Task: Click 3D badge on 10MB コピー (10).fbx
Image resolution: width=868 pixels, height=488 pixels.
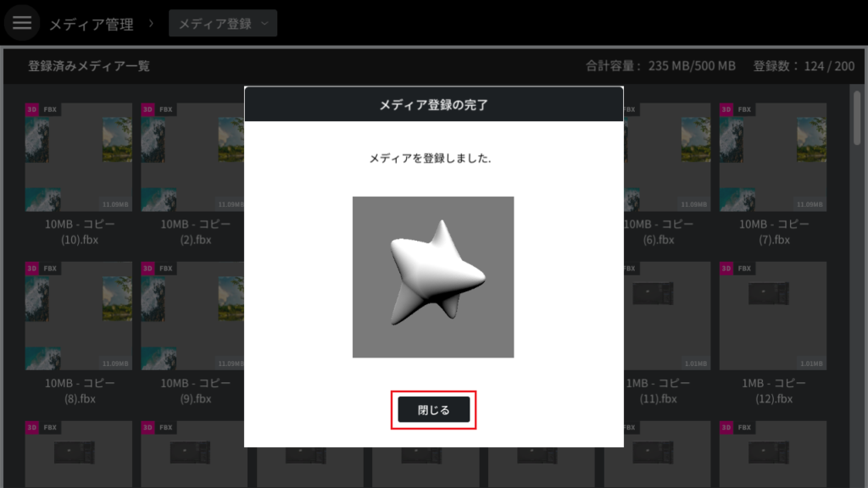Action: (31, 109)
